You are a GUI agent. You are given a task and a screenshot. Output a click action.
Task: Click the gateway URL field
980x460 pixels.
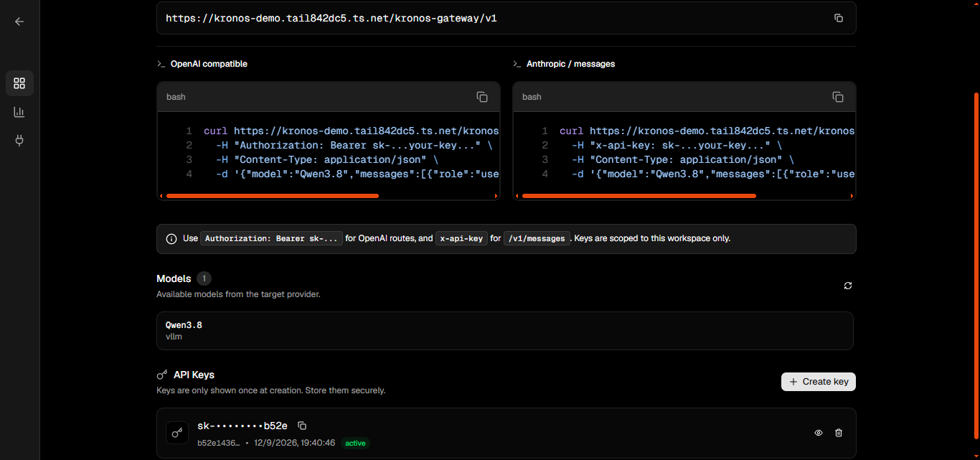pos(507,18)
